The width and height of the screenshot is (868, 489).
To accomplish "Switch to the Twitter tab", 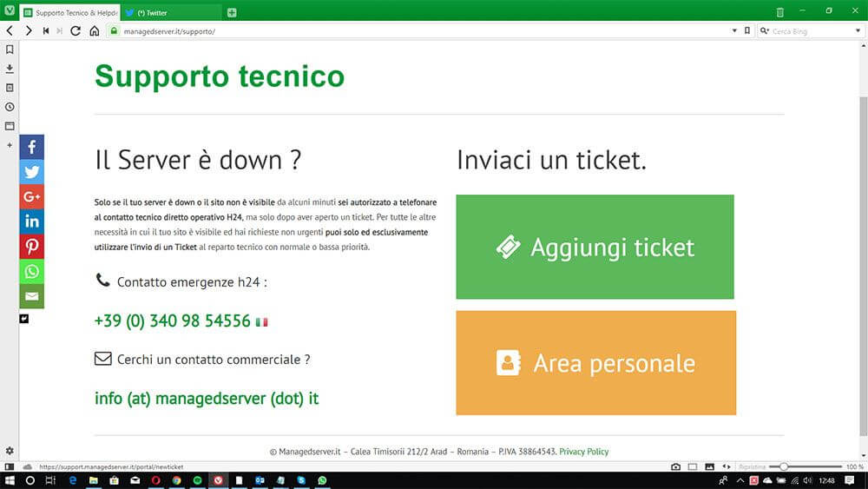I will point(172,12).
